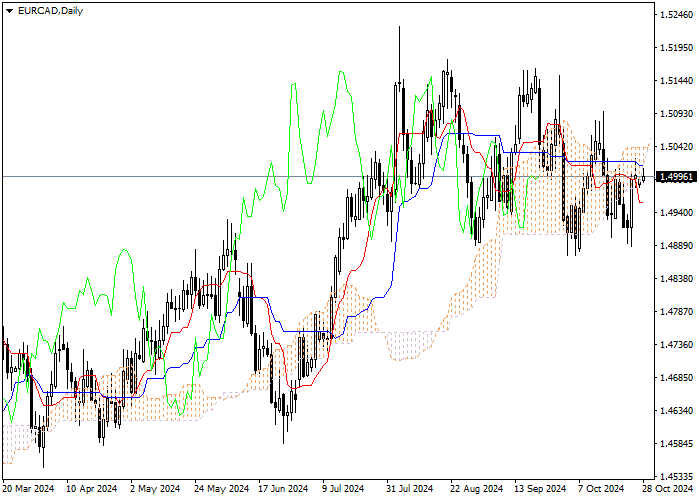Open the chart menu triangle beside EURCAD
The height and width of the screenshot is (500, 700).
pyautogui.click(x=9, y=11)
